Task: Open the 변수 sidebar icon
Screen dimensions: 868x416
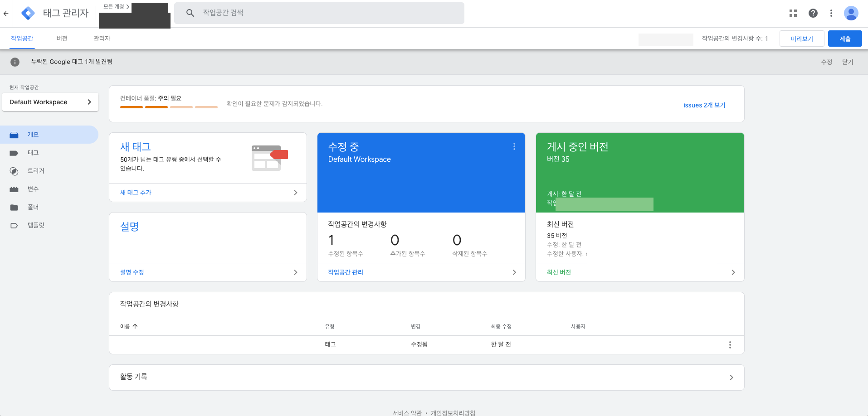Action: click(14, 189)
